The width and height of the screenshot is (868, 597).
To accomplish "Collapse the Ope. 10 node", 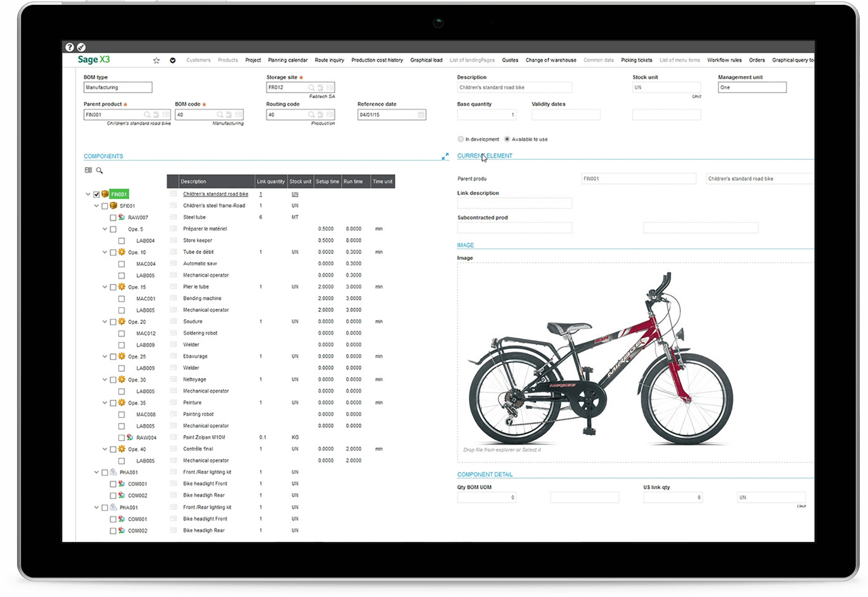I will click(x=105, y=252).
